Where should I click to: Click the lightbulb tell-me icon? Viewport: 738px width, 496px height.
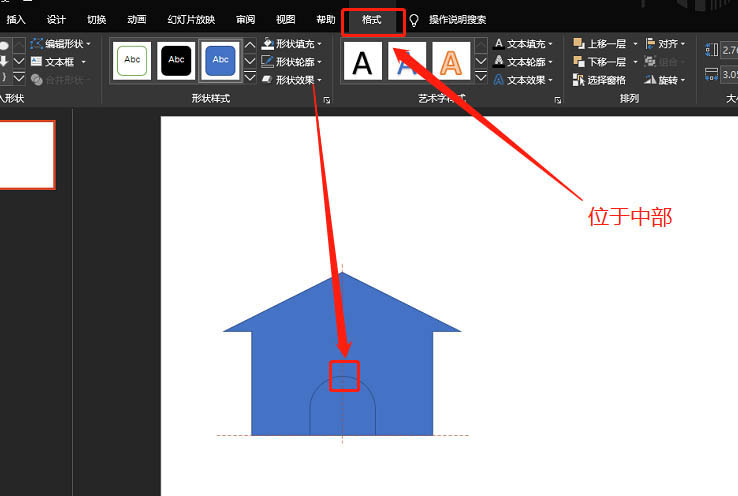[414, 20]
